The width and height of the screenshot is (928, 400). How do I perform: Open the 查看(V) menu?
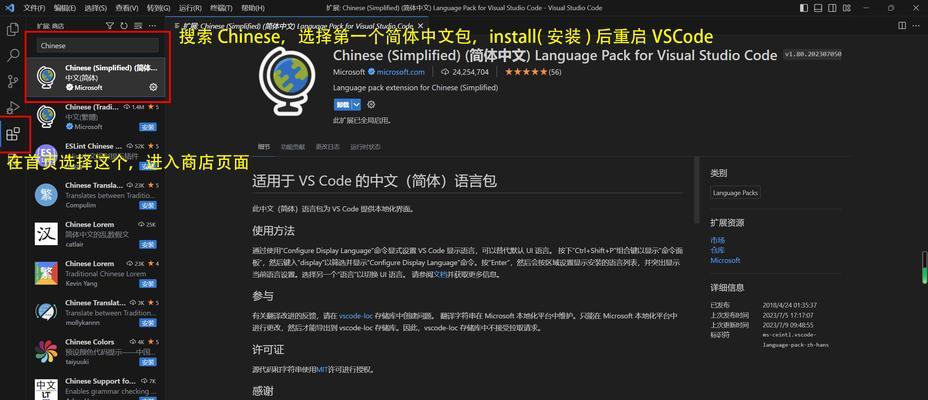(x=127, y=8)
